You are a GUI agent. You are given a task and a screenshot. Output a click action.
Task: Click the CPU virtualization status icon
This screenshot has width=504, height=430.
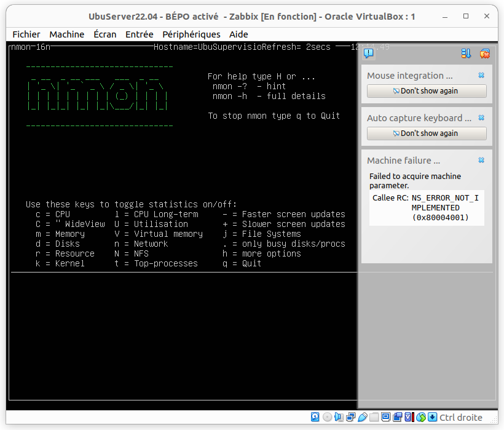point(409,417)
